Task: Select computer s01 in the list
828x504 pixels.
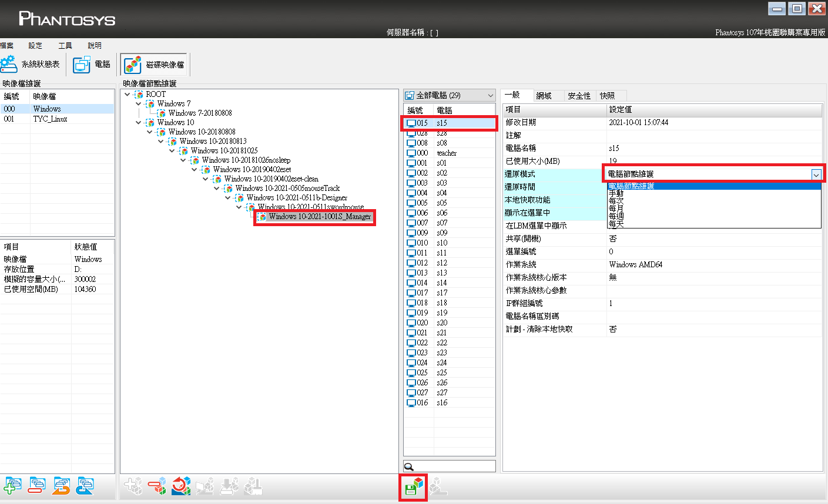Action: pos(450,163)
